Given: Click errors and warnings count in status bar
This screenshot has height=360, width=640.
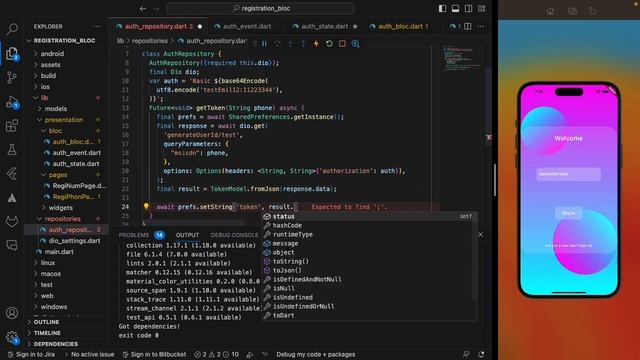Looking at the screenshot, I should [216, 354].
